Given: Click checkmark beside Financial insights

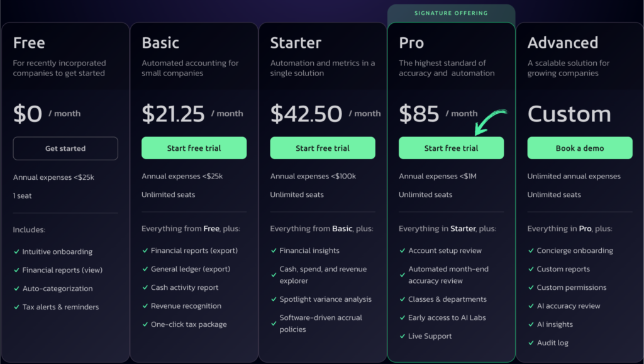Looking at the screenshot, I should coord(274,251).
